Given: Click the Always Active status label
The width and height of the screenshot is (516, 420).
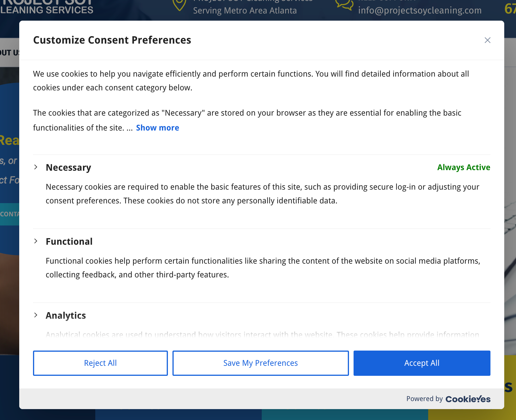Looking at the screenshot, I should (x=463, y=167).
